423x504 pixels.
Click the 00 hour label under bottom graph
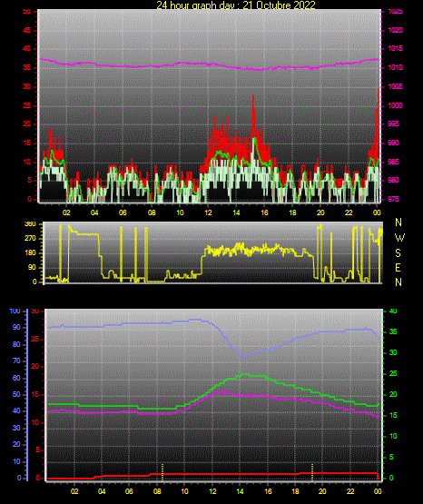(x=378, y=491)
